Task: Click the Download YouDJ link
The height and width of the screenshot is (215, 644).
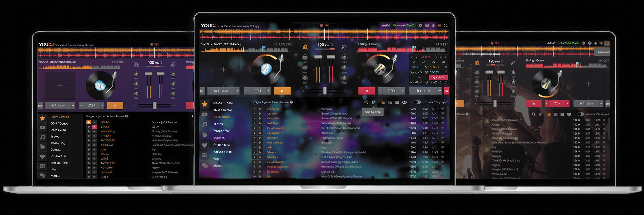Action: (x=404, y=25)
